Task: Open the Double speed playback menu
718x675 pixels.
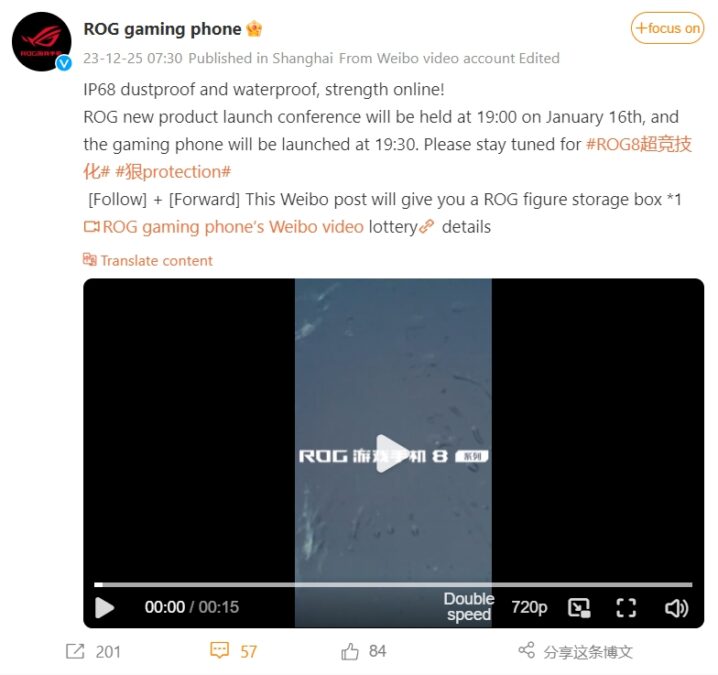Action: [x=469, y=607]
